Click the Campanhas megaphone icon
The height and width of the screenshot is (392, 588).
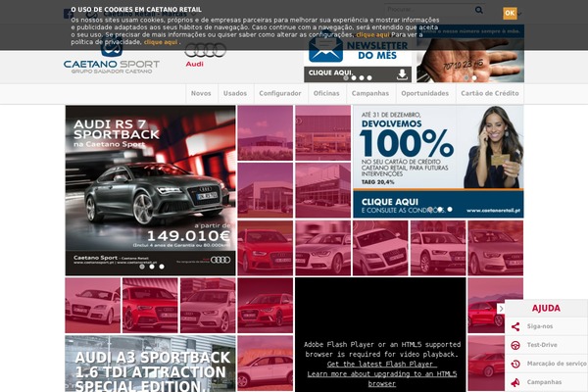click(515, 382)
